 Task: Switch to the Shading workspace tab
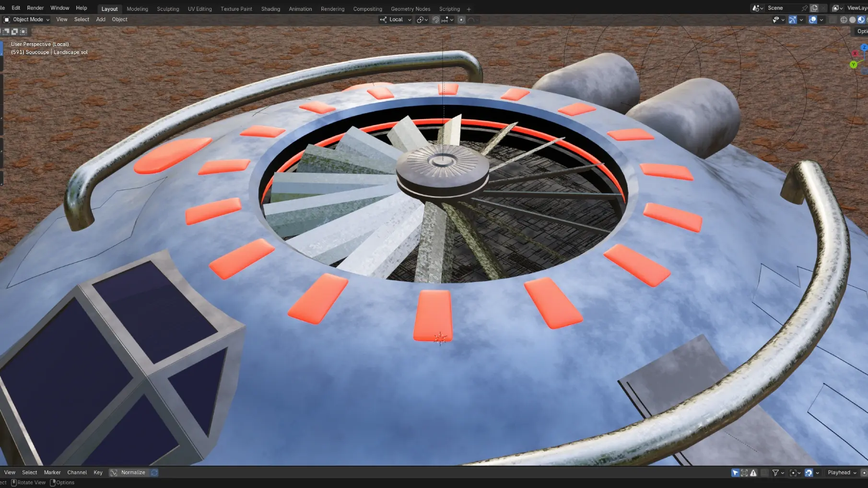click(270, 9)
